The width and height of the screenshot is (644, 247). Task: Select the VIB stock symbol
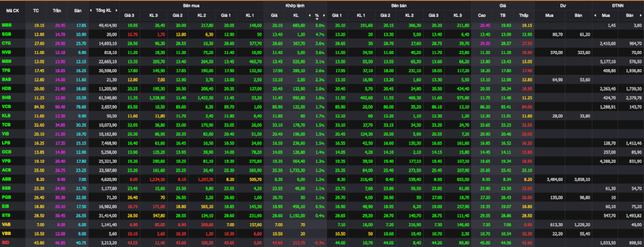click(x=6, y=133)
